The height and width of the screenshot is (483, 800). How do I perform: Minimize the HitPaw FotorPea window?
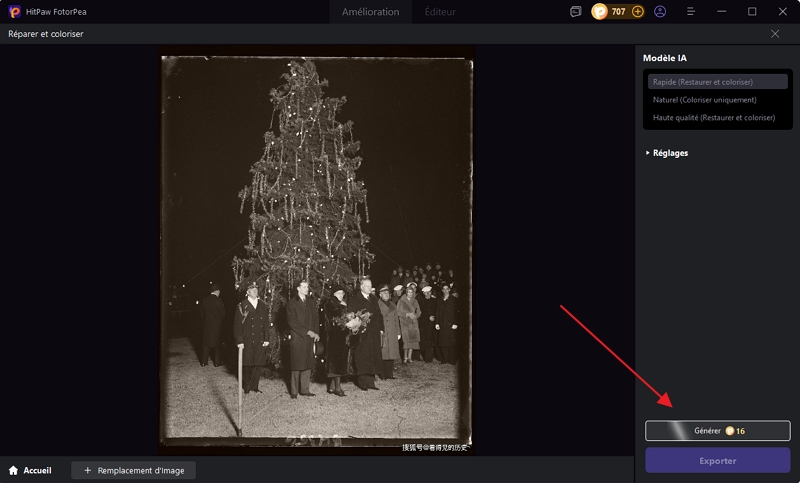[x=721, y=11]
